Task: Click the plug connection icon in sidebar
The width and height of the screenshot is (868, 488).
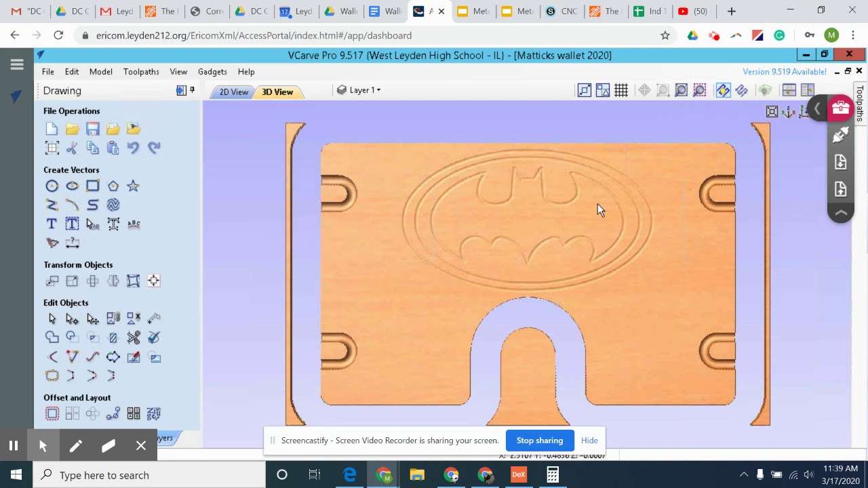Action: tap(840, 135)
